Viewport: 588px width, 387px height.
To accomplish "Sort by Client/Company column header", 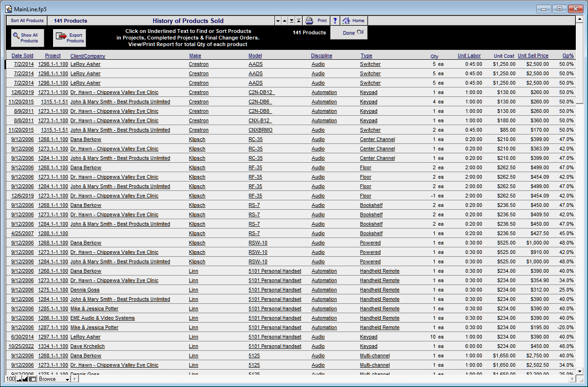I will [88, 56].
